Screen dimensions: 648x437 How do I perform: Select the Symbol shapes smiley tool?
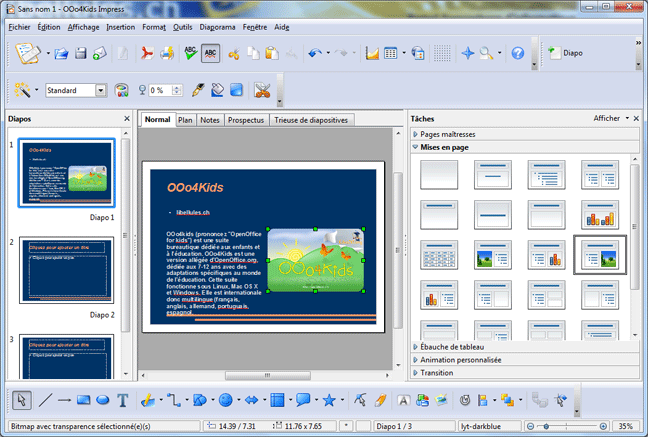[226, 400]
